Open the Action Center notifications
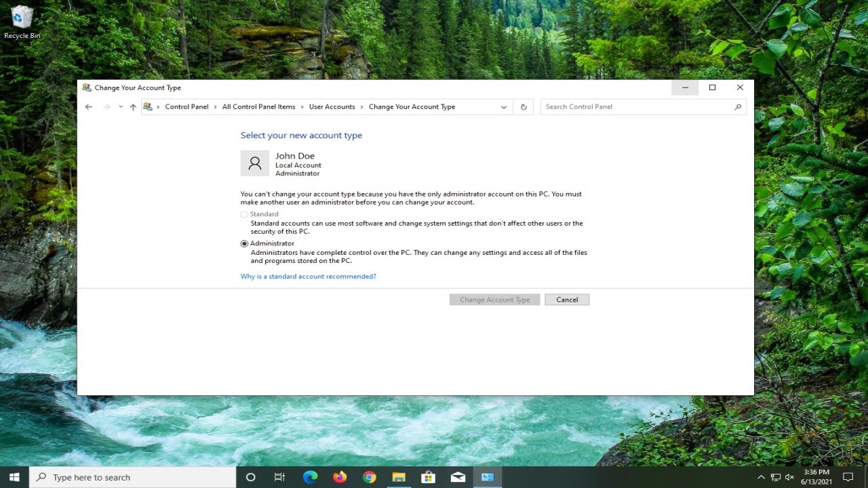 [848, 477]
